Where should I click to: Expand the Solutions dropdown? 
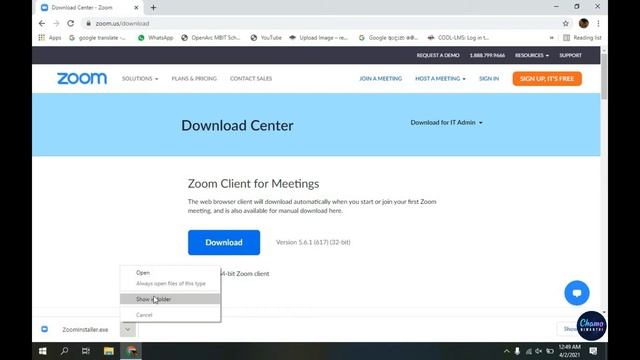coord(140,78)
